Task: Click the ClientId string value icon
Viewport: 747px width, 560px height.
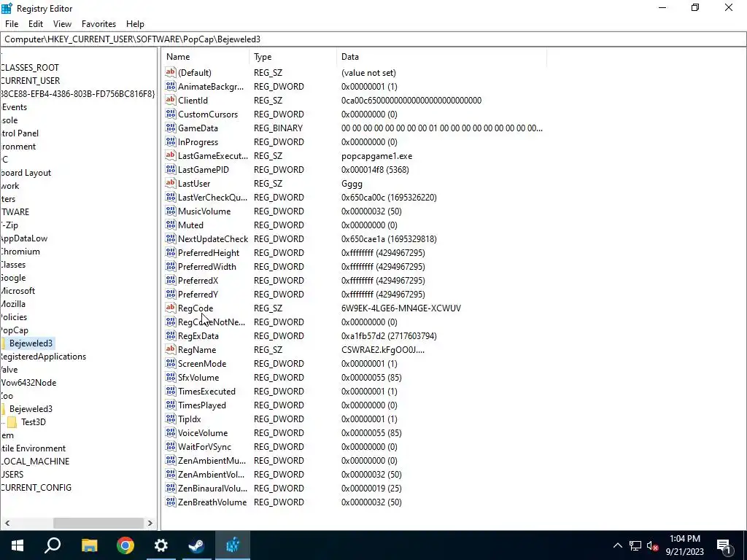Action: pos(171,100)
